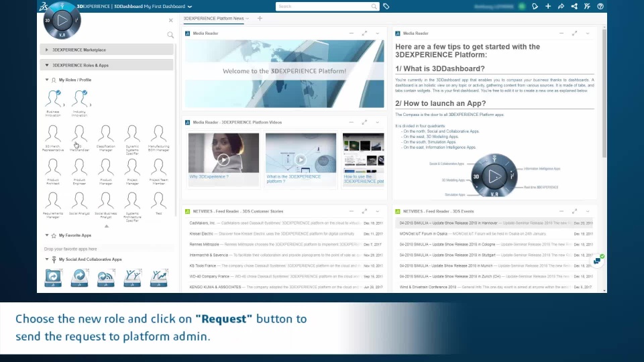The height and width of the screenshot is (362, 644).
Task: Collapse the My Roles / Profile group
Action: point(47,80)
